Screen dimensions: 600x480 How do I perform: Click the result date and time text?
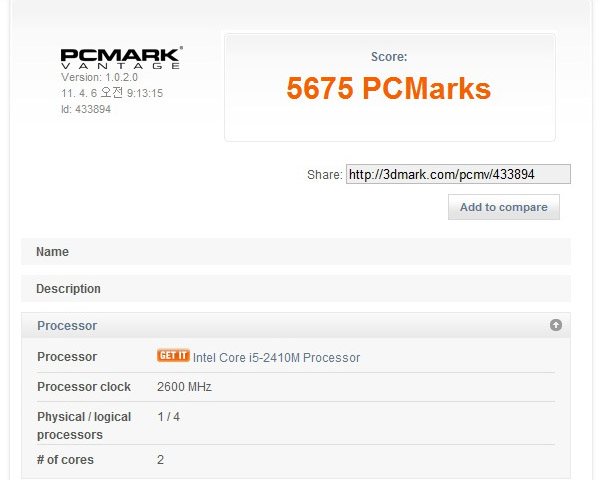click(x=112, y=93)
